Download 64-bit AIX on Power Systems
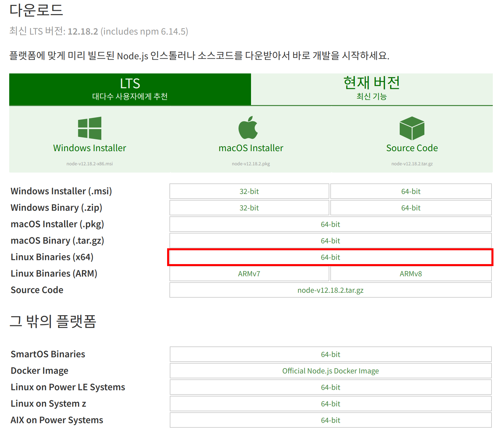Viewport: 504px width, 436px height. coord(331,420)
